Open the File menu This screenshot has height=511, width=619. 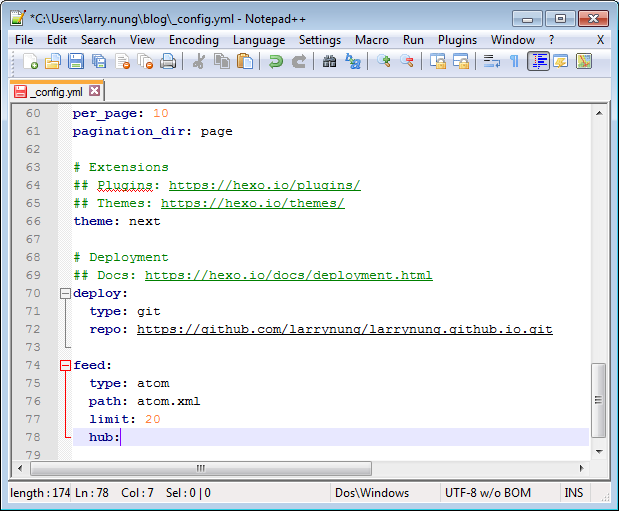click(24, 40)
